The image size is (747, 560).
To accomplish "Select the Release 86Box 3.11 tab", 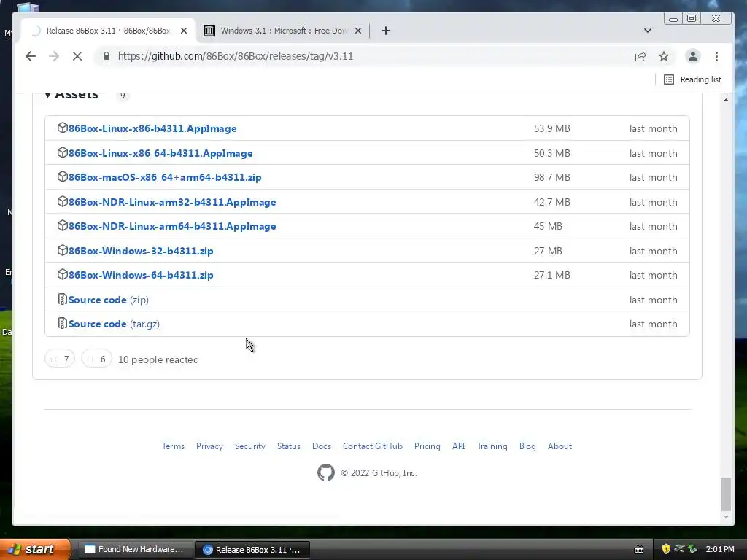I will [108, 31].
